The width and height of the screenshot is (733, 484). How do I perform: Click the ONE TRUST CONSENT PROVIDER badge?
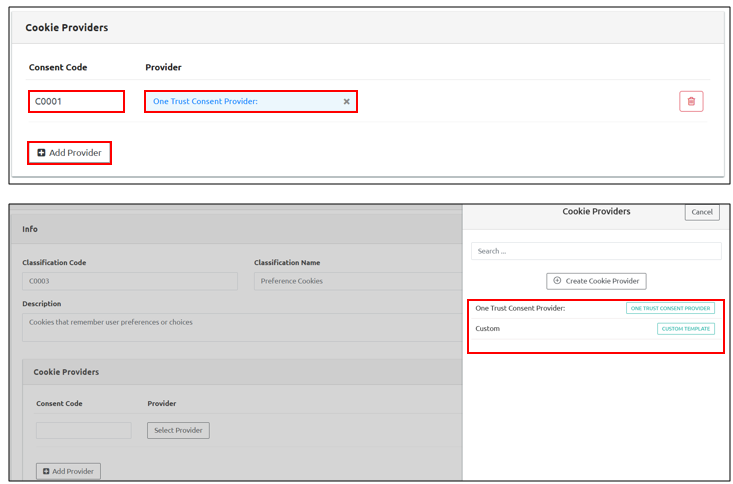pyautogui.click(x=670, y=308)
